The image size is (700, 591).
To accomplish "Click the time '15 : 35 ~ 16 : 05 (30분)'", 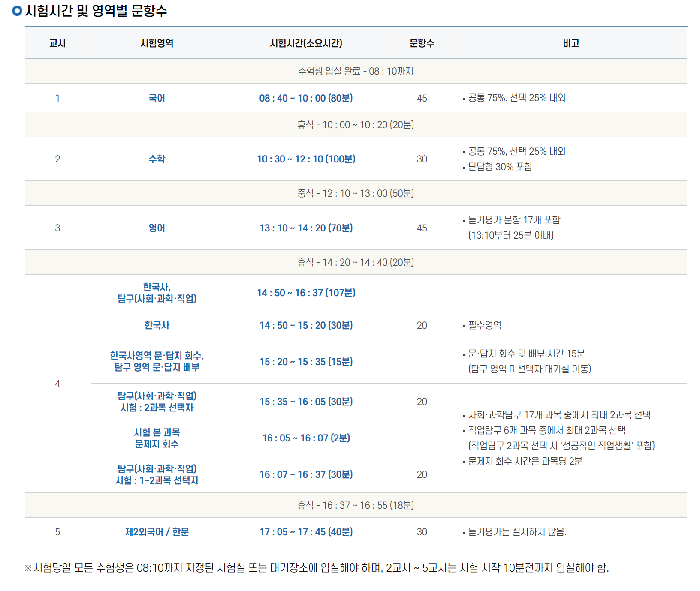I will [x=306, y=402].
